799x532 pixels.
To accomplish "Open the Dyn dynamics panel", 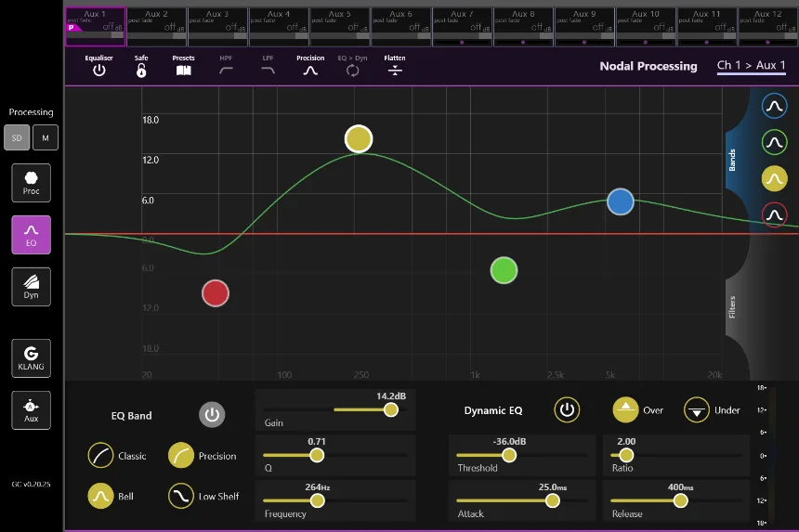I will click(x=31, y=287).
